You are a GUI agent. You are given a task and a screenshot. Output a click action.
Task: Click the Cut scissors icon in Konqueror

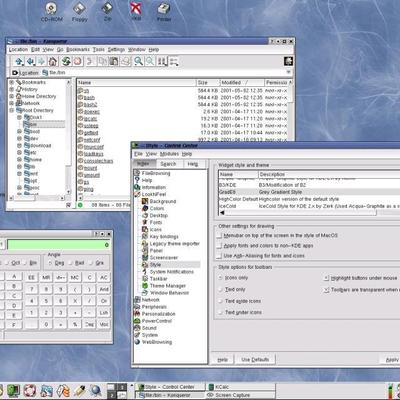click(90, 61)
